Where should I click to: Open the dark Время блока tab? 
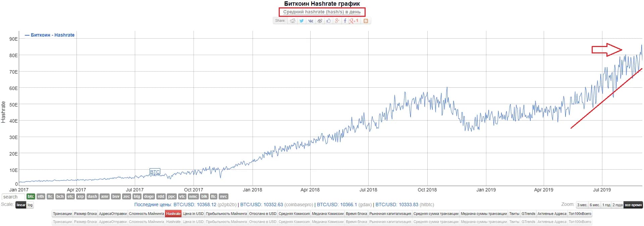point(356,214)
